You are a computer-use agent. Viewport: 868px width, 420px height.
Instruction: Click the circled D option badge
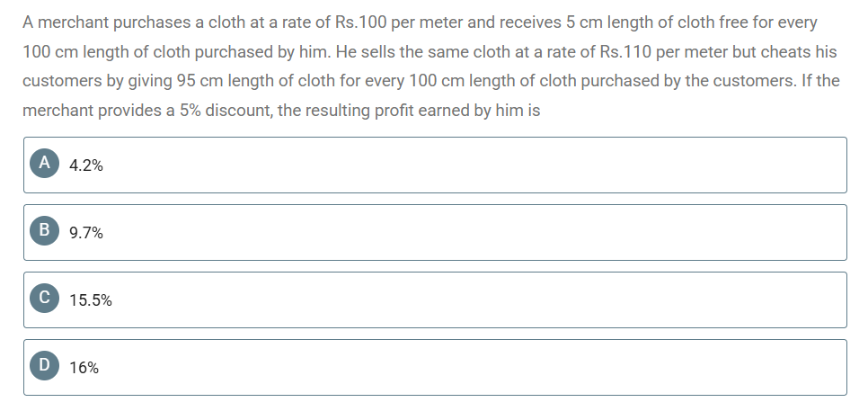pos(44,365)
